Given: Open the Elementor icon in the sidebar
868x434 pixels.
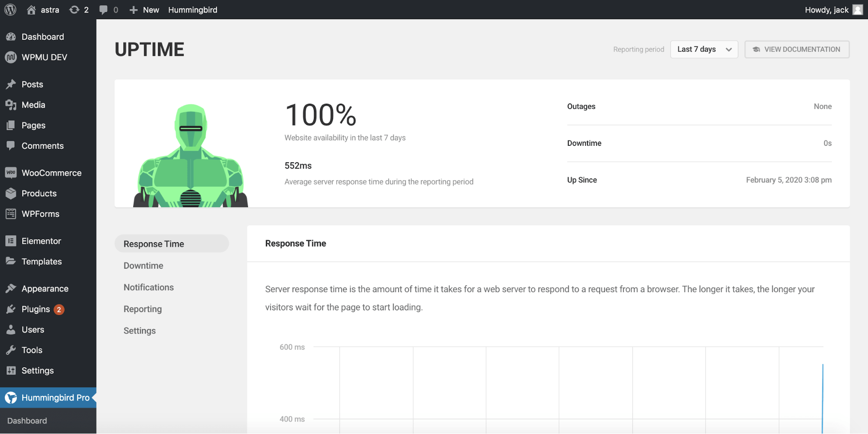Looking at the screenshot, I should 11,240.
